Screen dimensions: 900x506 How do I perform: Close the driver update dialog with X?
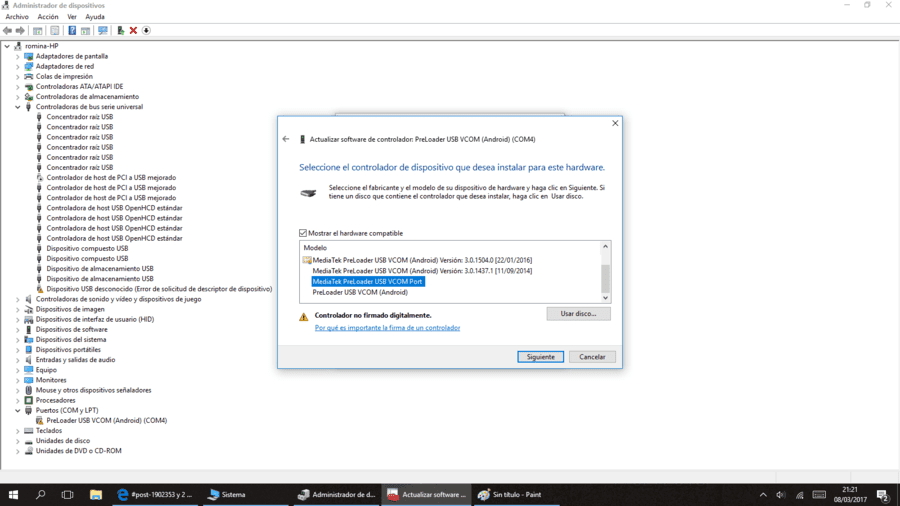click(x=615, y=123)
